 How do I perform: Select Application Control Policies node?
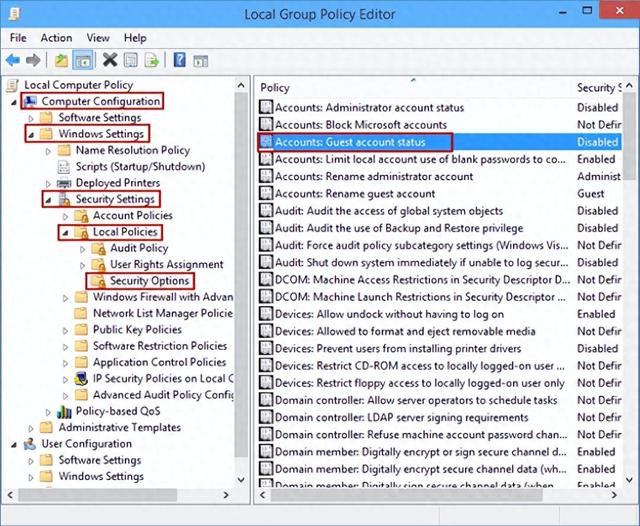(x=159, y=362)
